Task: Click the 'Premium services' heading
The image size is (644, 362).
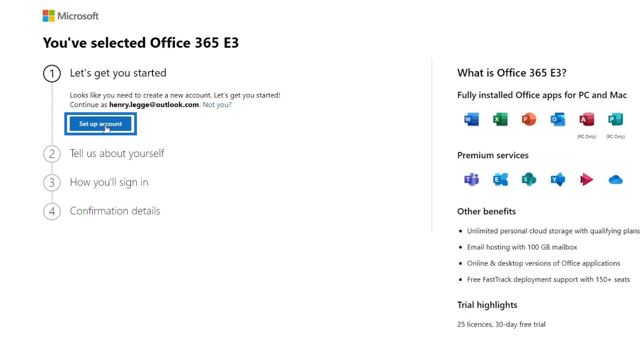Action: 493,155
